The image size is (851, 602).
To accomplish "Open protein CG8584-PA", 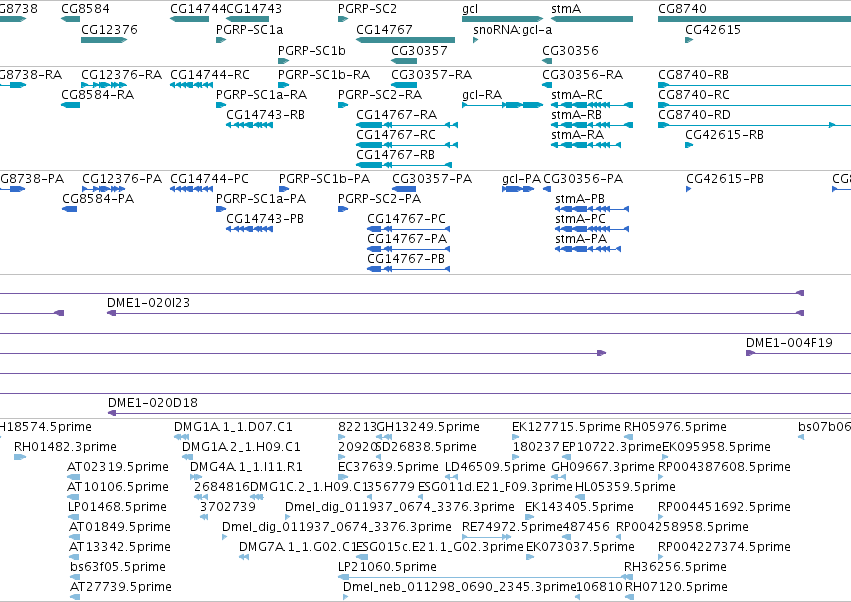I will (98, 199).
